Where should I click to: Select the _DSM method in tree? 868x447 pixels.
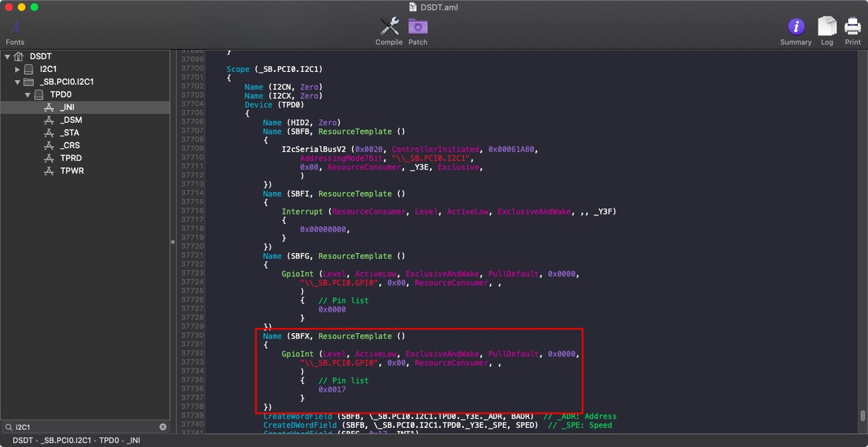click(x=85, y=120)
